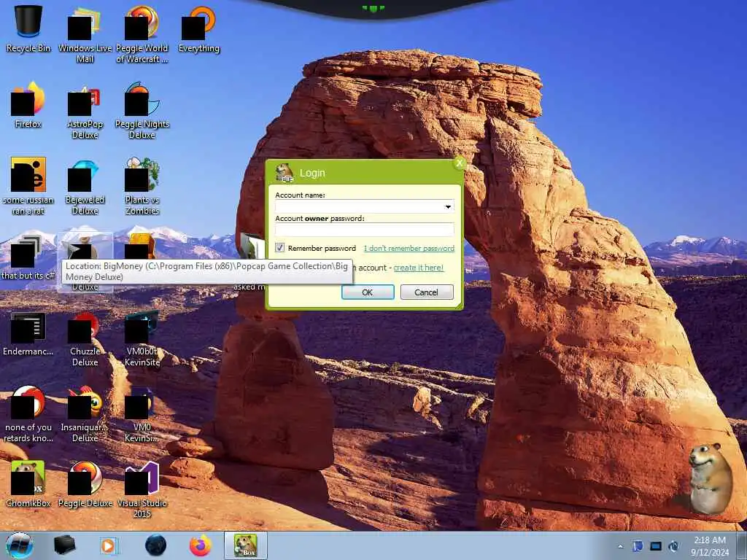The width and height of the screenshot is (747, 560).
Task: Show hidden system tray icons
Action: 620,547
